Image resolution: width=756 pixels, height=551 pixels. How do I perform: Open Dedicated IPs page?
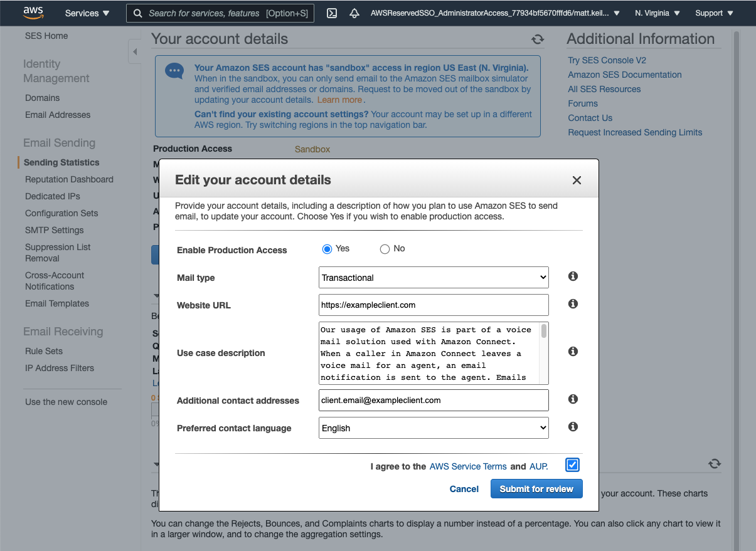click(x=53, y=196)
